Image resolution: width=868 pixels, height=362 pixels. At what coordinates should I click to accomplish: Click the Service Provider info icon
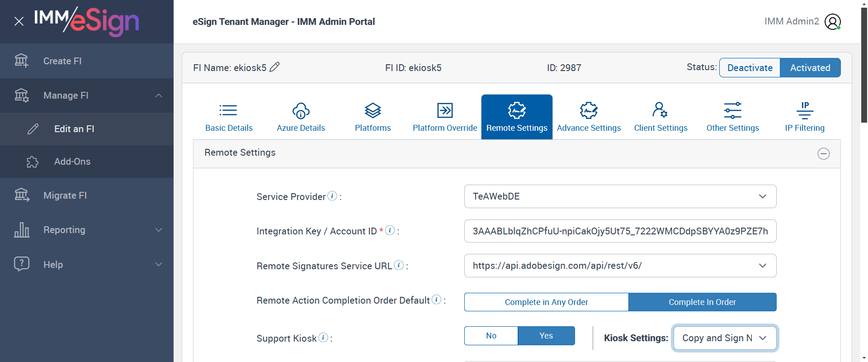pos(332,196)
